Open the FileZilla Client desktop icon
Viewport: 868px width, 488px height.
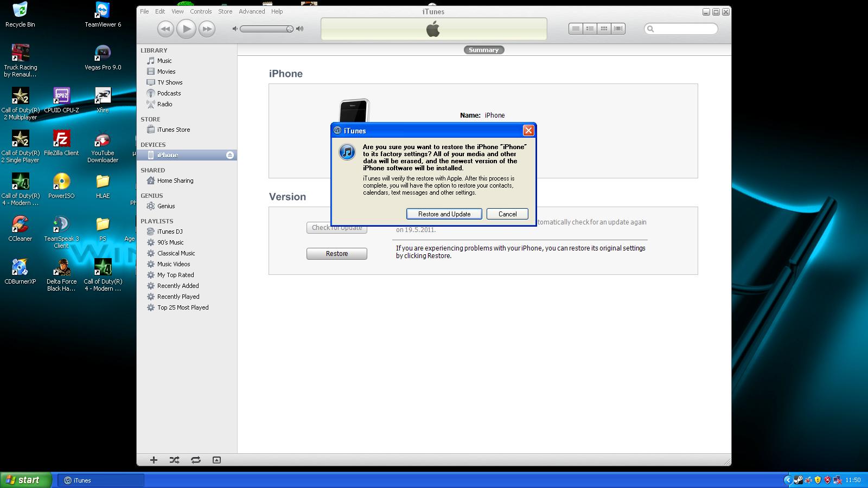(61, 143)
